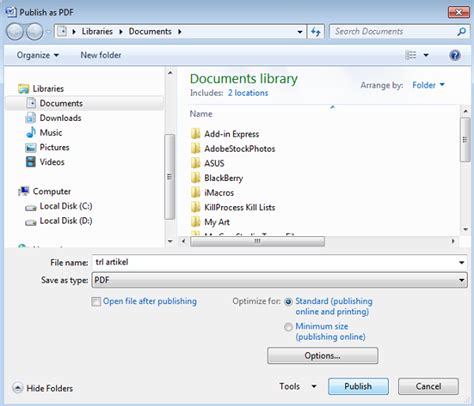Choose Minimum size publishing online option
This screenshot has height=406, width=474.
pos(288,327)
